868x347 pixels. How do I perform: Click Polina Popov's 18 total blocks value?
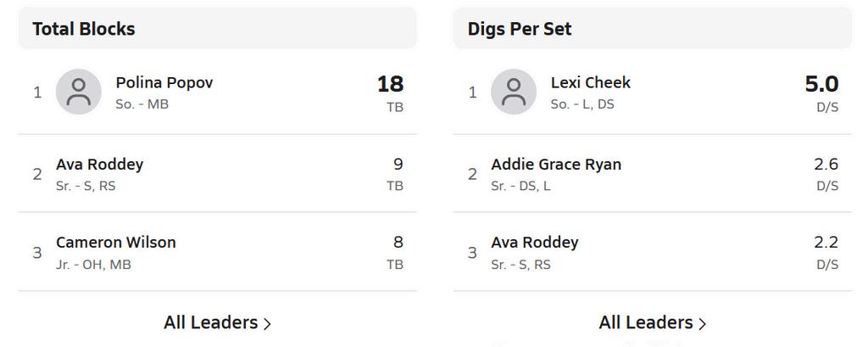[x=390, y=84]
